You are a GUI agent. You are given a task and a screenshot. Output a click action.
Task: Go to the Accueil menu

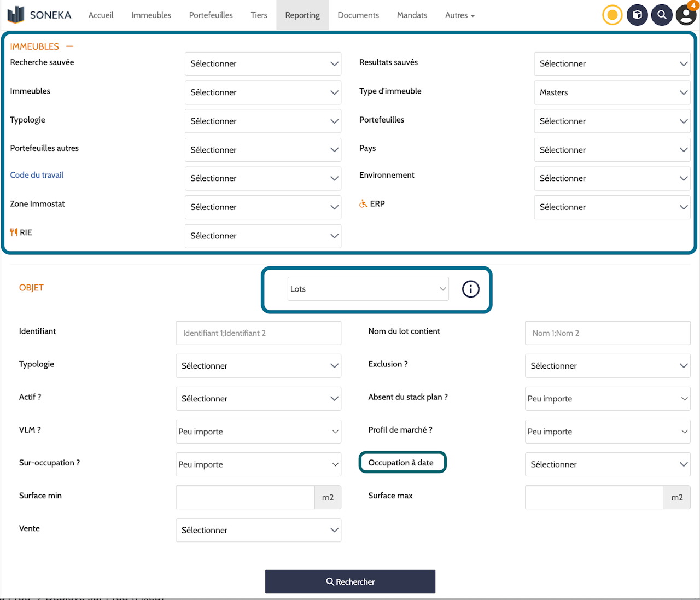101,15
